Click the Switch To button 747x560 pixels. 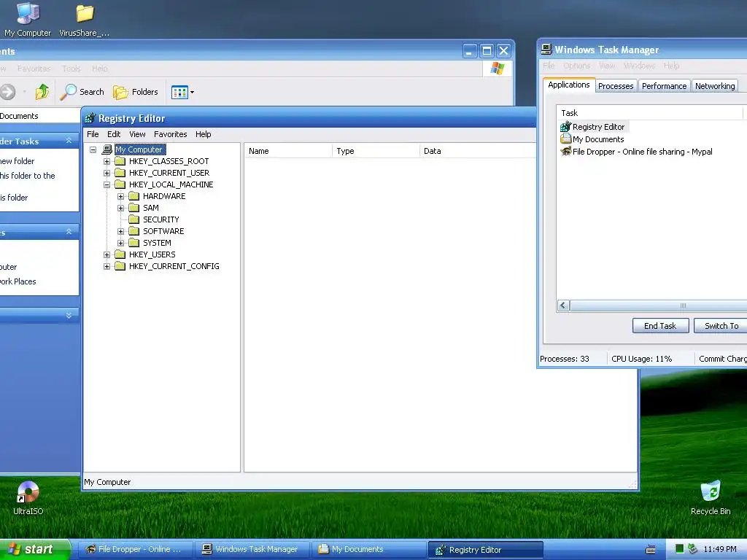(x=721, y=326)
